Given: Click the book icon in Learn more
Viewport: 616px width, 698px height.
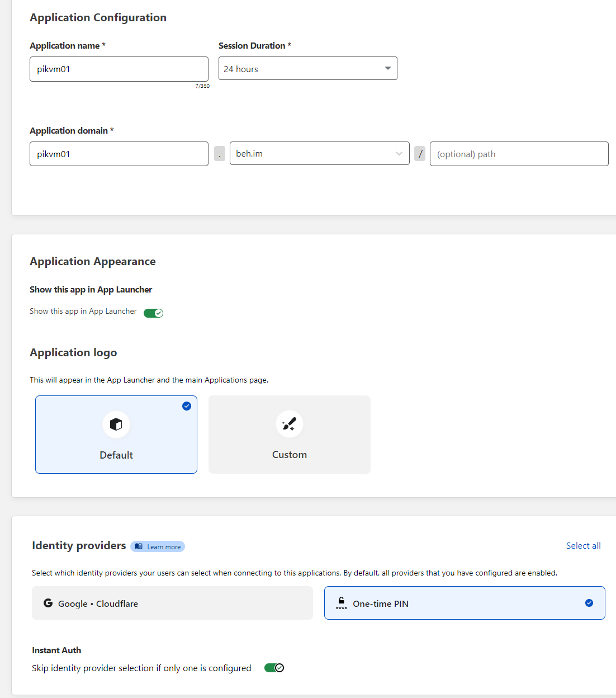Looking at the screenshot, I should click(x=139, y=546).
